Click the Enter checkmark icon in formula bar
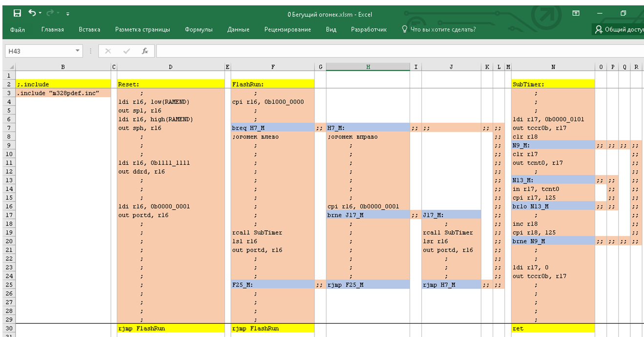Image resolution: width=644 pixels, height=337 pixels. coord(126,51)
